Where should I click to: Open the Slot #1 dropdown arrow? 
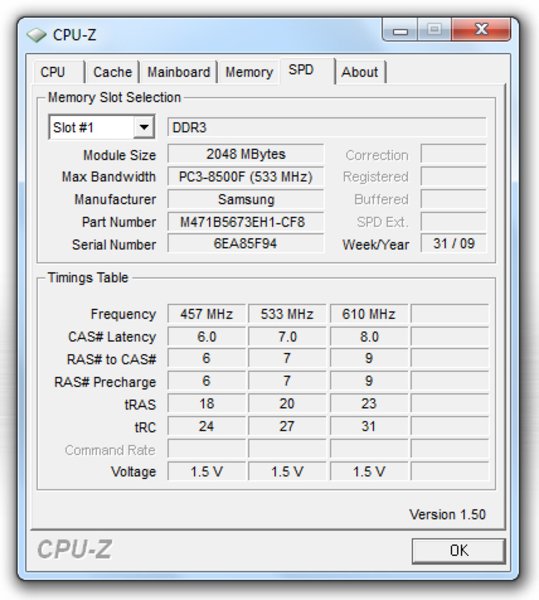[x=144, y=127]
